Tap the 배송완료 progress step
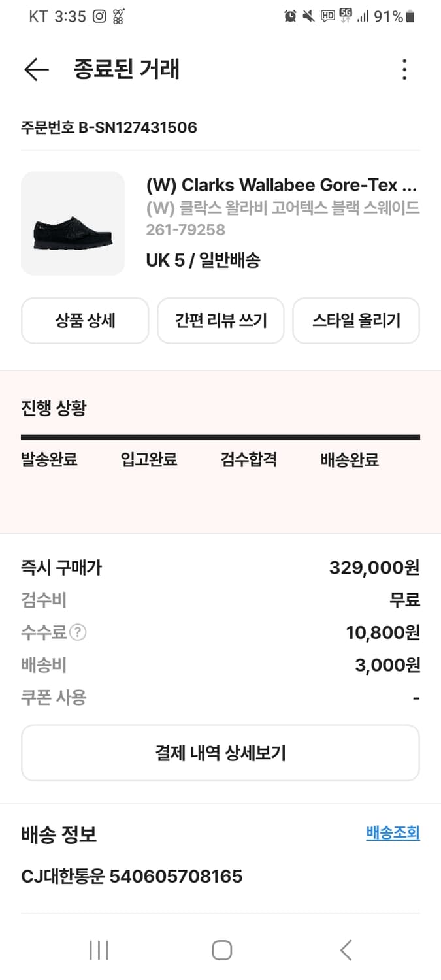Screen dimensions: 441x980 click(x=350, y=460)
